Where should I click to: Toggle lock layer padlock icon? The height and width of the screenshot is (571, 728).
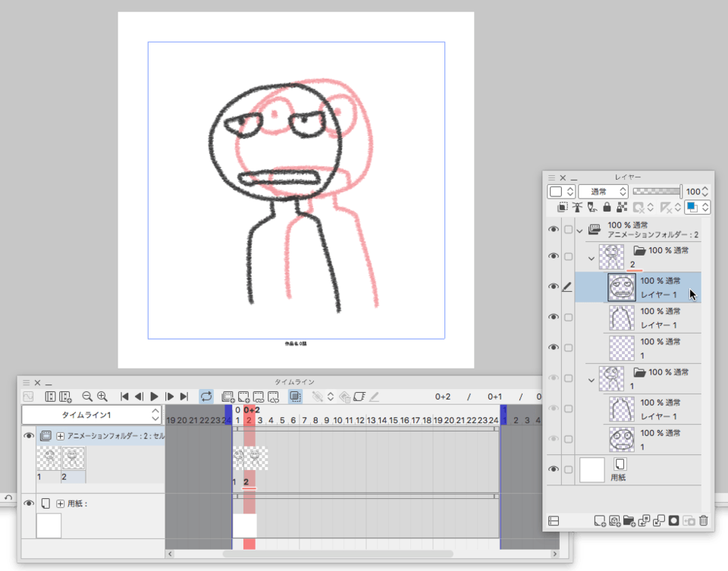point(607,207)
